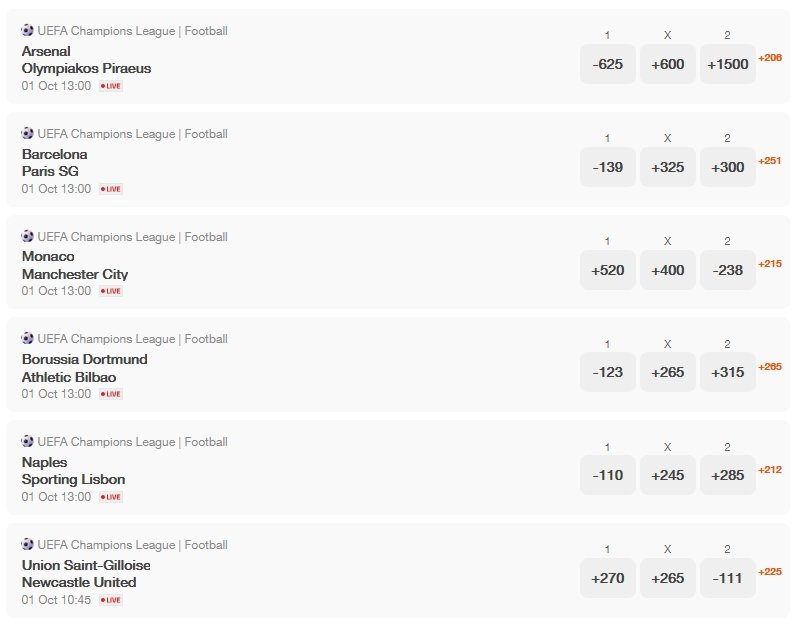Bet on draw +325 in Barcelona match
Screen dimensions: 797x624
click(x=667, y=167)
